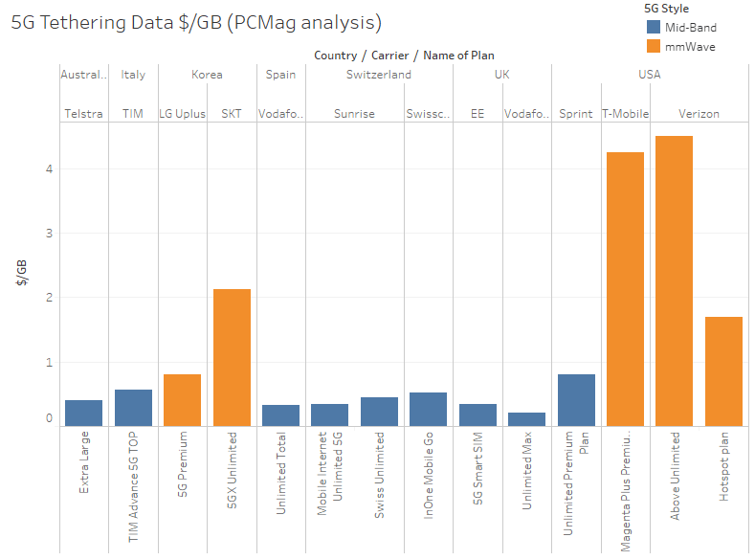Click the TIM carrier label
The height and width of the screenshot is (560, 755).
click(133, 114)
